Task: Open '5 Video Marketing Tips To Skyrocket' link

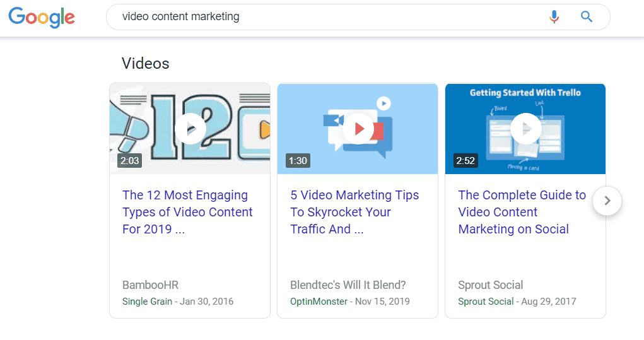Action: 354,212
